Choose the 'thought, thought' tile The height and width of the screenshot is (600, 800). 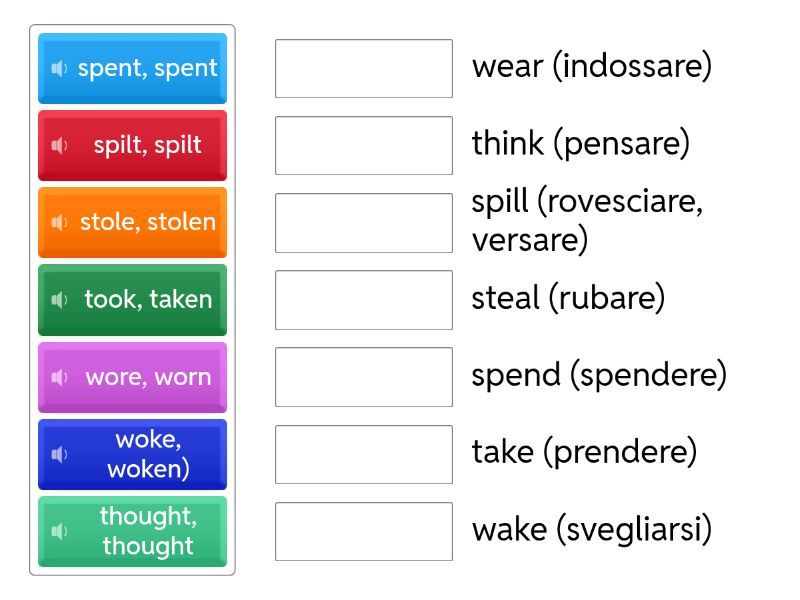[147, 531]
